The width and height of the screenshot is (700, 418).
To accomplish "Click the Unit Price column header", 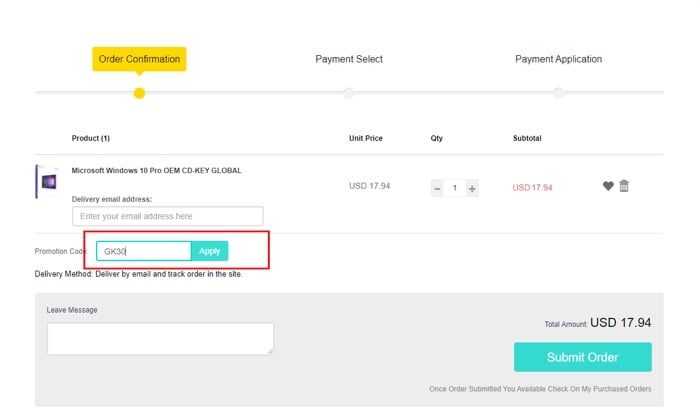I will click(366, 138).
